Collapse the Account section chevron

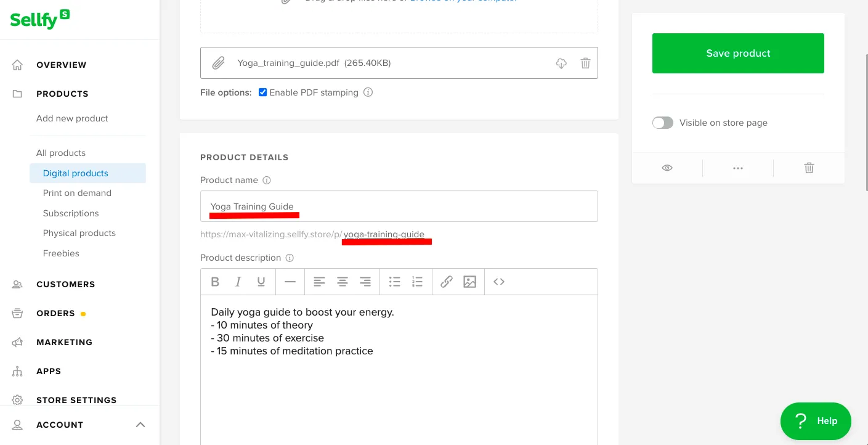140,425
